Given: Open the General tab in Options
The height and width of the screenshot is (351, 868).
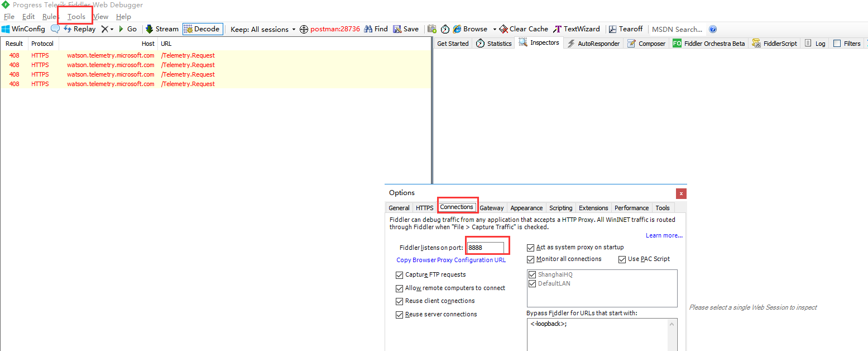Looking at the screenshot, I should coord(399,208).
